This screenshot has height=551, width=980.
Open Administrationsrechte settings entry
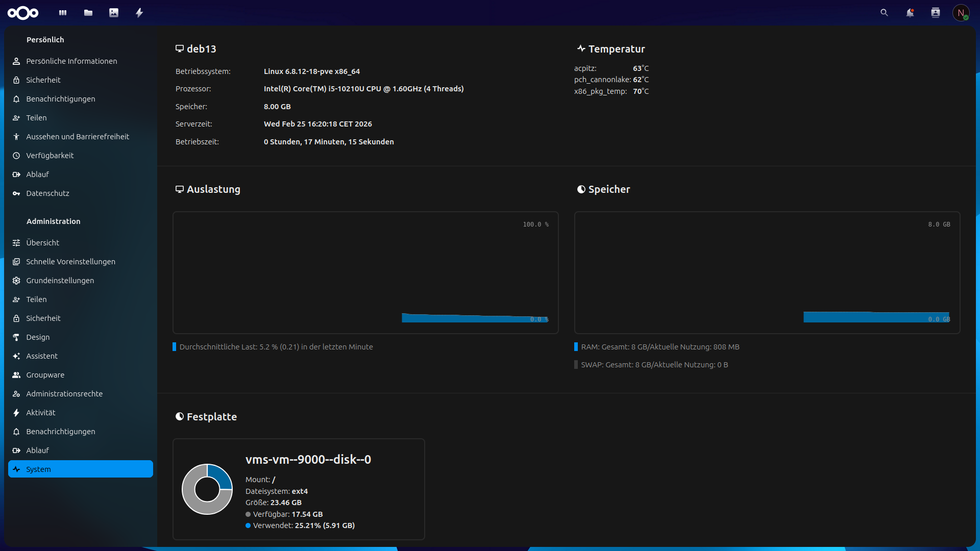(64, 394)
